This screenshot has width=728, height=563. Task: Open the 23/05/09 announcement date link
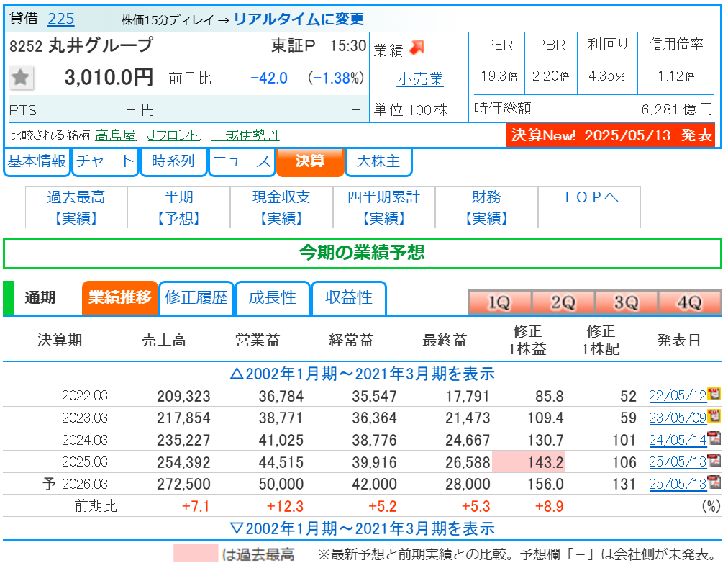[x=678, y=418]
